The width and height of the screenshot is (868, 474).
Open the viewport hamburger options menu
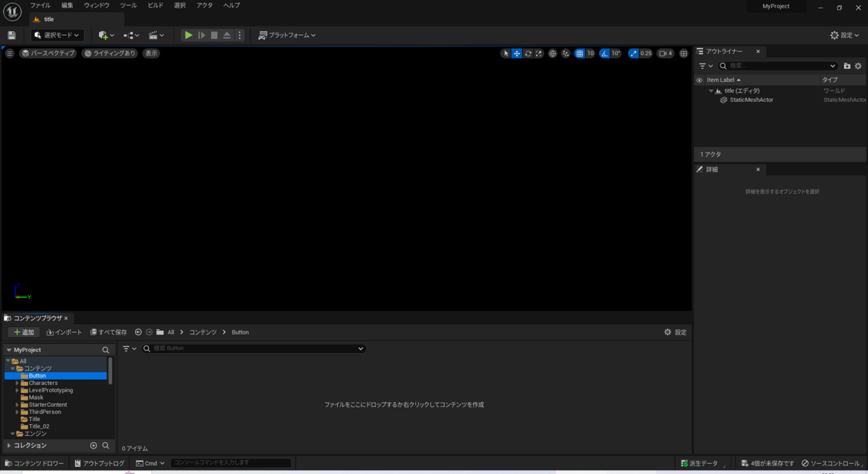click(9, 54)
